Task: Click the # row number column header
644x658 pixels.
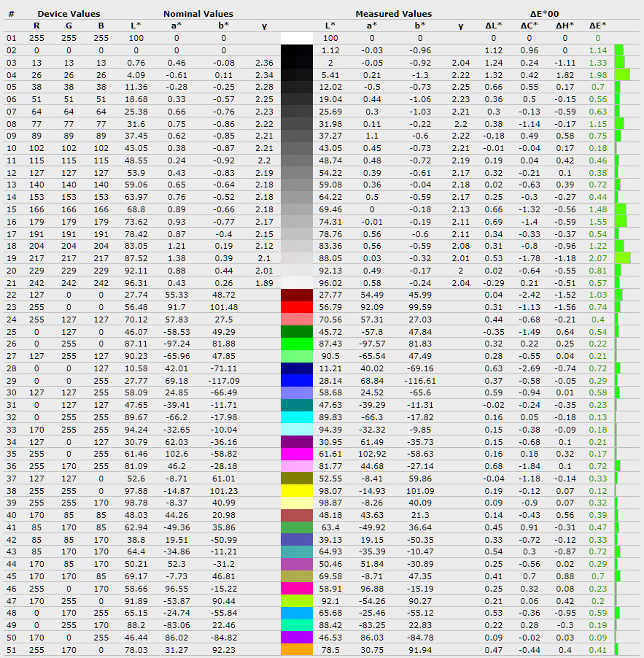Action: [11, 14]
